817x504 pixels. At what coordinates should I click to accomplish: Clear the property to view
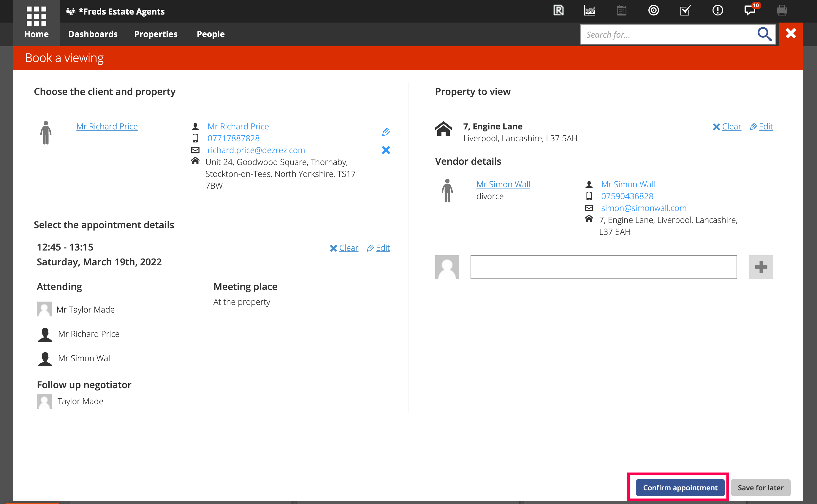727,126
